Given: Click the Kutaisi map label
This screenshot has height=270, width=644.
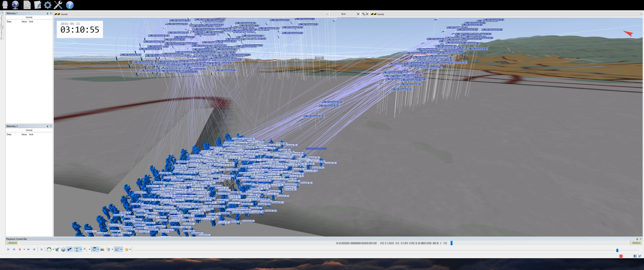Looking at the screenshot, I should [x=319, y=58].
